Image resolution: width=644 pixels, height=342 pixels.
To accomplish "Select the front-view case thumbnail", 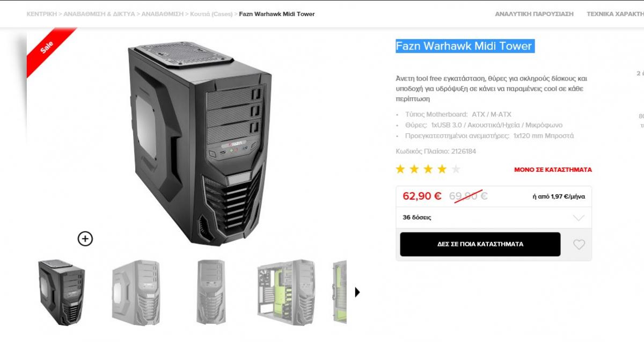I will [211, 293].
